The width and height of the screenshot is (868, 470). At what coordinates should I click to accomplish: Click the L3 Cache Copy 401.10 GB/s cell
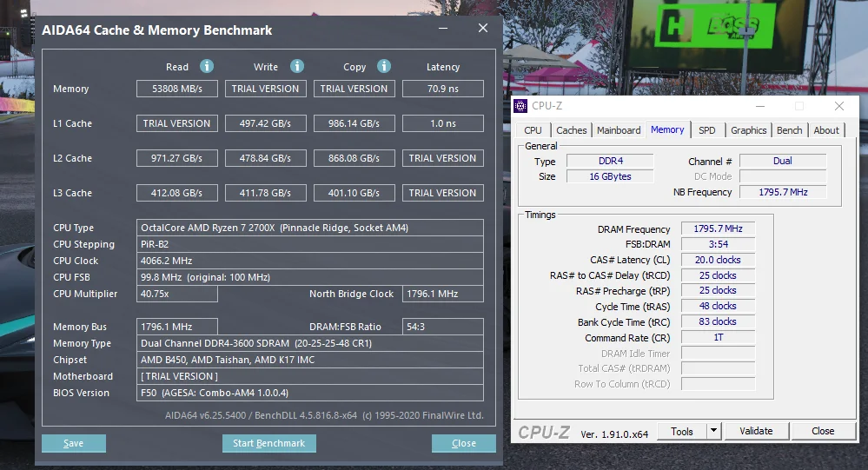tap(354, 193)
